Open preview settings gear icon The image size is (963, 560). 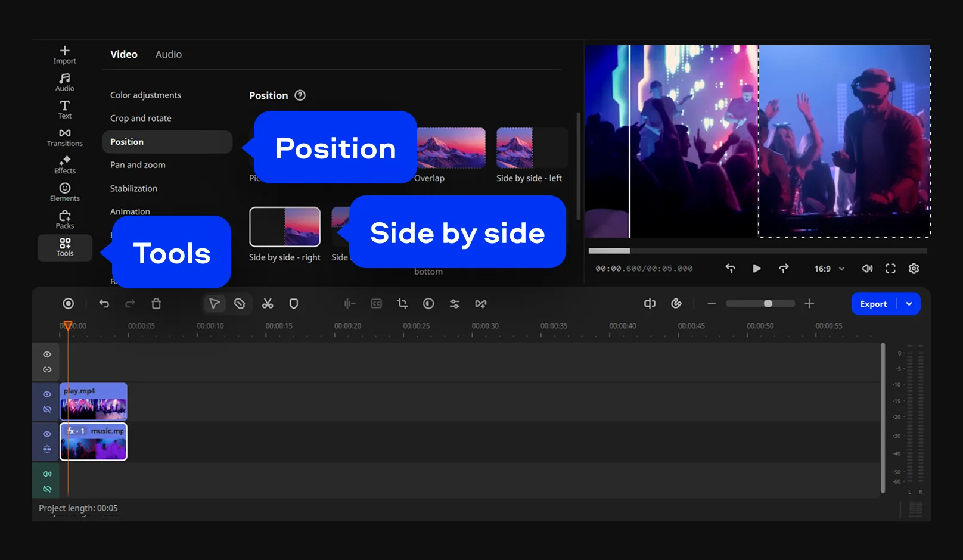(x=914, y=269)
